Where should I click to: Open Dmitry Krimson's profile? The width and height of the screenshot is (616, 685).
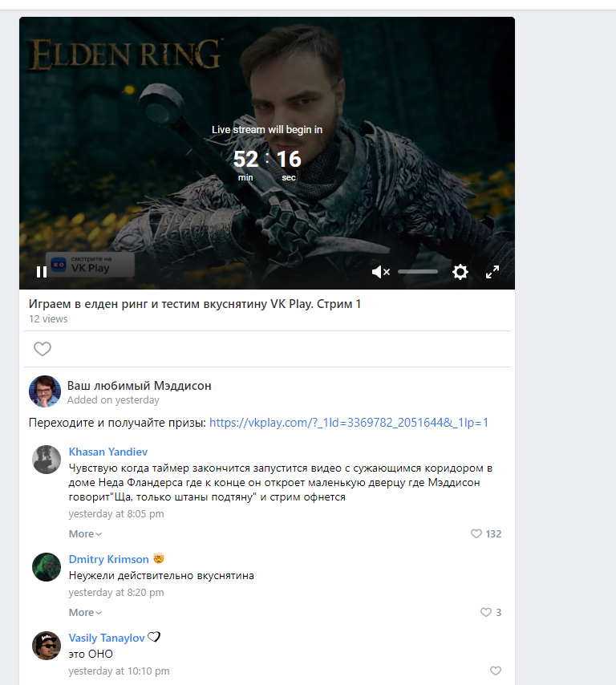pyautogui.click(x=109, y=559)
